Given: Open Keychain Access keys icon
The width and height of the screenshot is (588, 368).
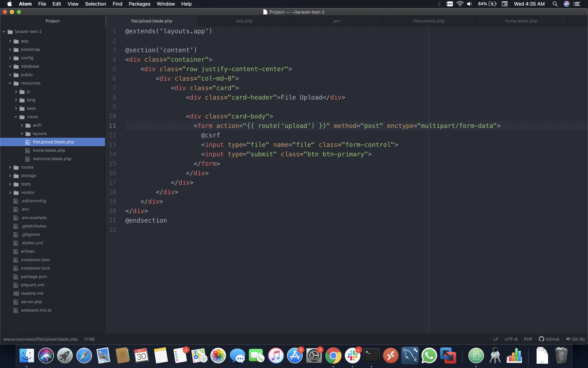Looking at the screenshot, I should click(x=495, y=356).
